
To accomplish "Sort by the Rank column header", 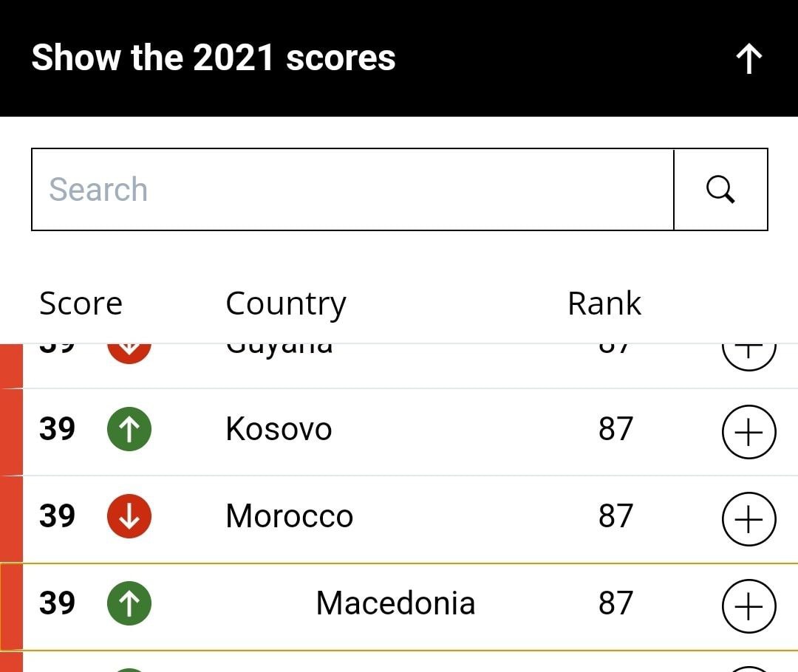I will click(604, 304).
